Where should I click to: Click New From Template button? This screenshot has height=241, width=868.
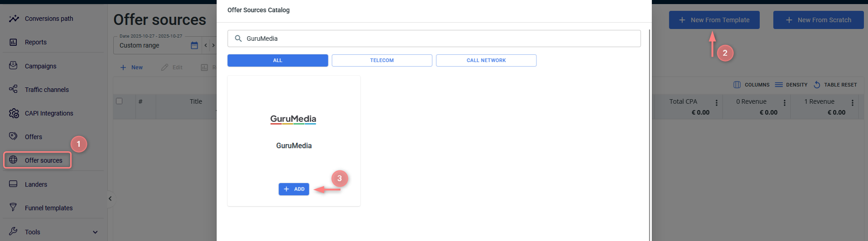pos(714,20)
